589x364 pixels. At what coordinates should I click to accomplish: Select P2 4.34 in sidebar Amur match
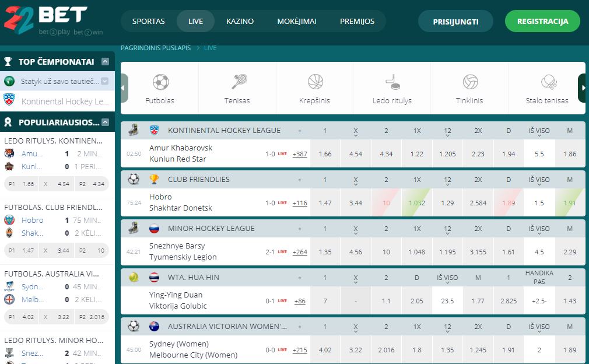click(92, 184)
